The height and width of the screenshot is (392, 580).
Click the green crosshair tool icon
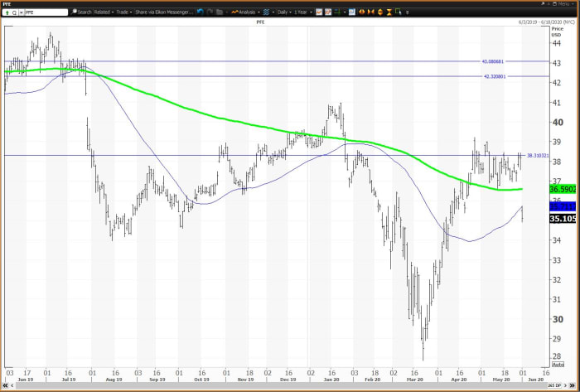click(337, 12)
